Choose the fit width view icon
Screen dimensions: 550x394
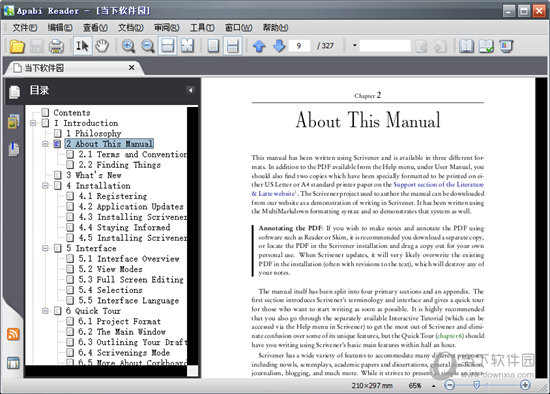[x=168, y=46]
